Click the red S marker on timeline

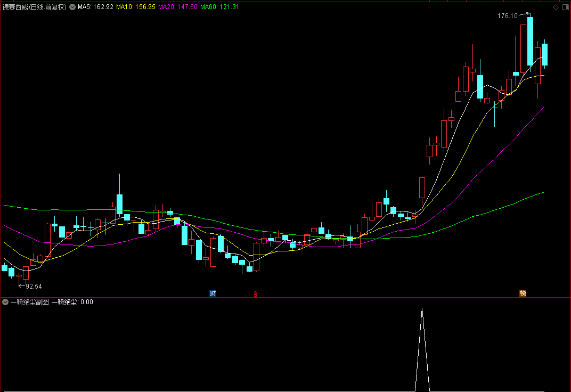[256, 293]
